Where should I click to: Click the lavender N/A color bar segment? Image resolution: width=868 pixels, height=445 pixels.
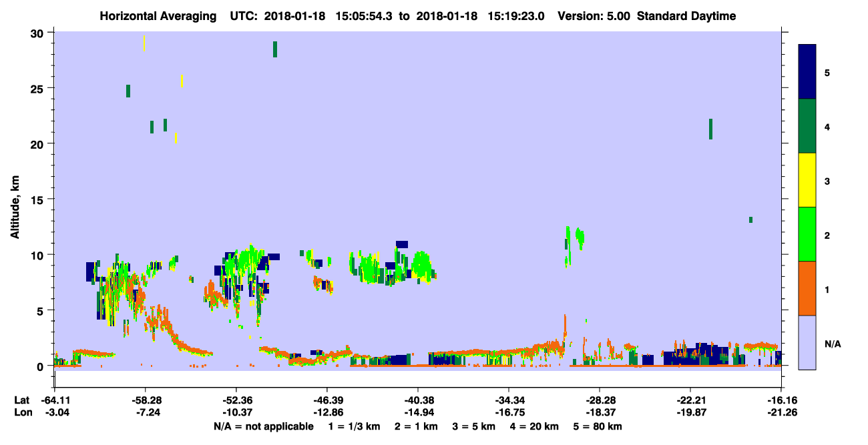(x=807, y=342)
